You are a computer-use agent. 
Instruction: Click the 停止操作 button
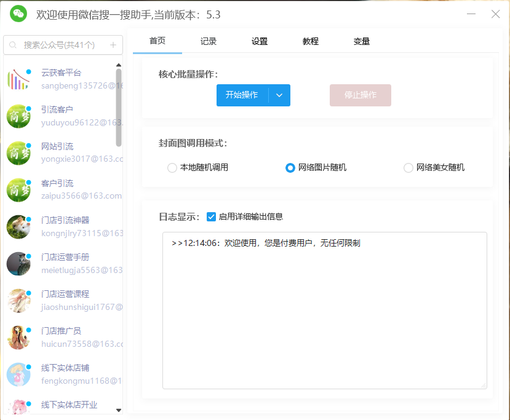pos(361,95)
